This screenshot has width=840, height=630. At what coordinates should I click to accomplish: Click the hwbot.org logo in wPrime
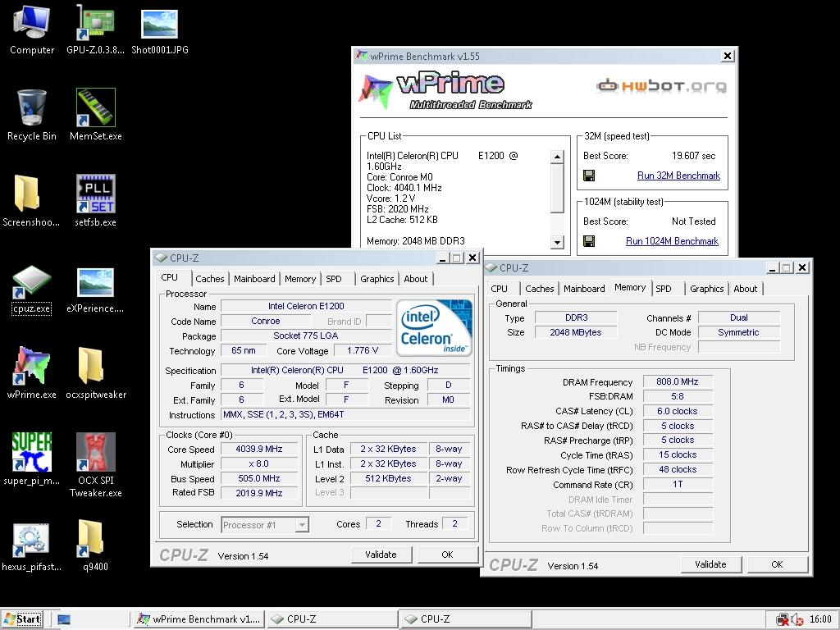click(662, 85)
